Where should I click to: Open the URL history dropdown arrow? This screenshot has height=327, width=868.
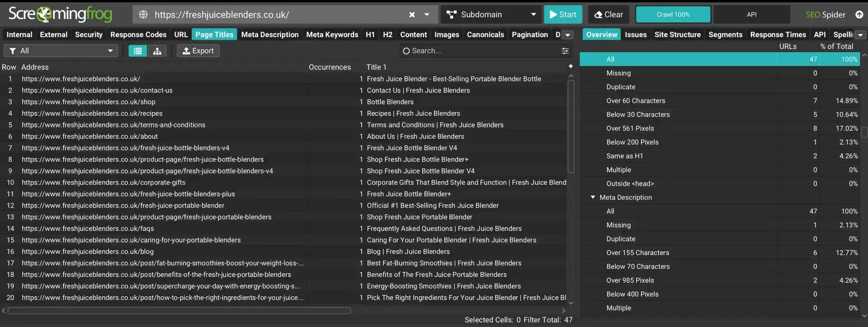pos(426,14)
